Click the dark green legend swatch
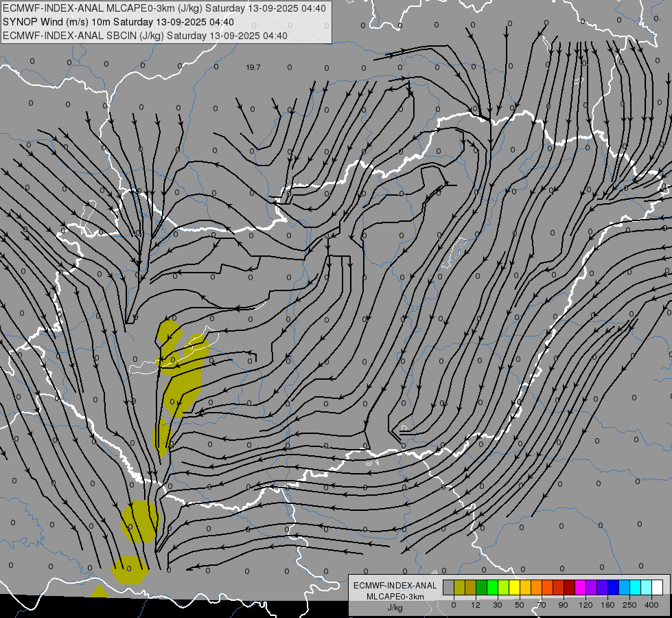672x618 pixels. pyautogui.click(x=482, y=587)
